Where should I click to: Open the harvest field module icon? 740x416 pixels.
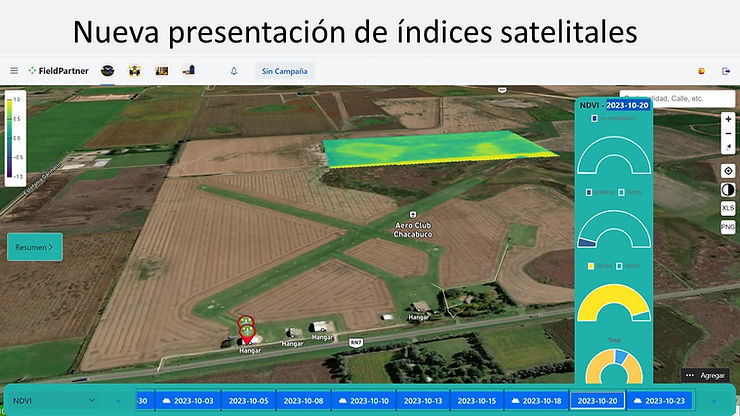pos(162,71)
